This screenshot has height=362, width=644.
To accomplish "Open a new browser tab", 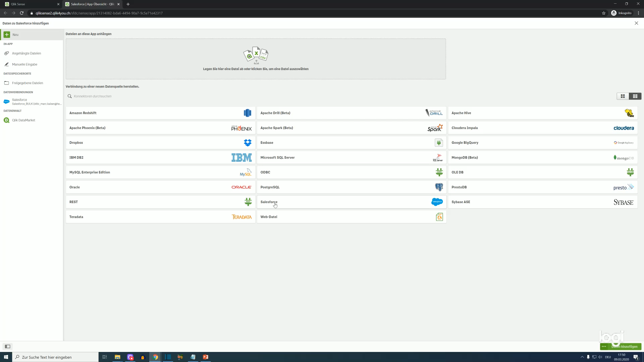I will (128, 4).
